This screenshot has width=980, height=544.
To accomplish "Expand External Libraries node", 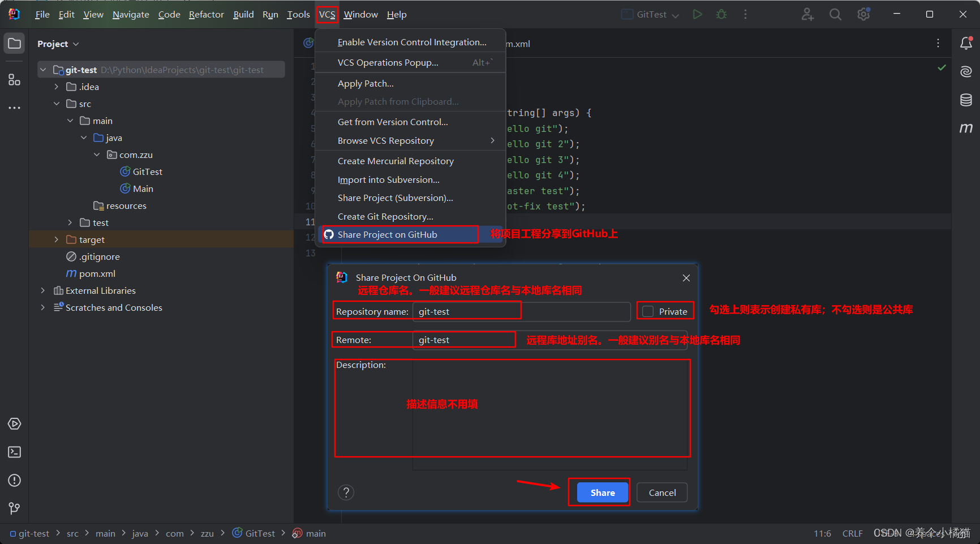I will click(43, 290).
